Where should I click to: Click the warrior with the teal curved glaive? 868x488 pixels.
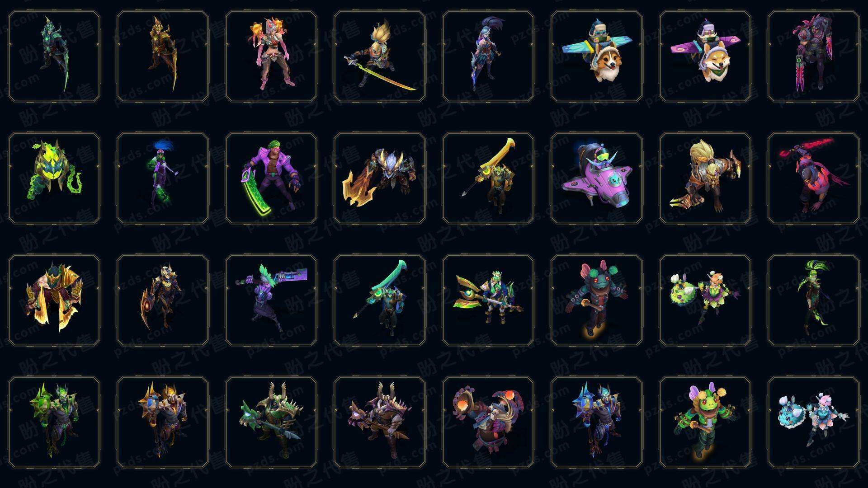(x=380, y=300)
